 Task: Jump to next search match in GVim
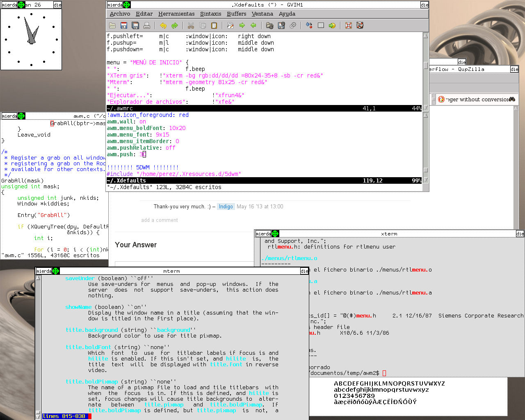pyautogui.click(x=242, y=25)
